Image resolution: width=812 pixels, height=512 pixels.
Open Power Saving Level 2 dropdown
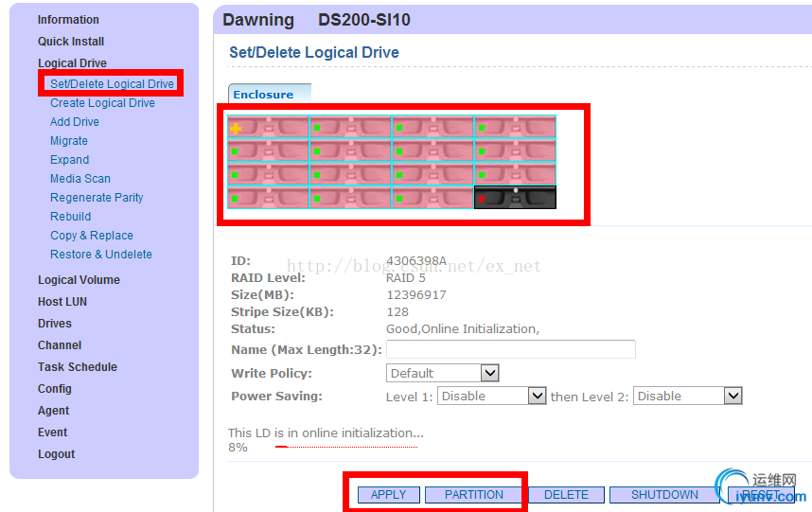pyautogui.click(x=688, y=396)
